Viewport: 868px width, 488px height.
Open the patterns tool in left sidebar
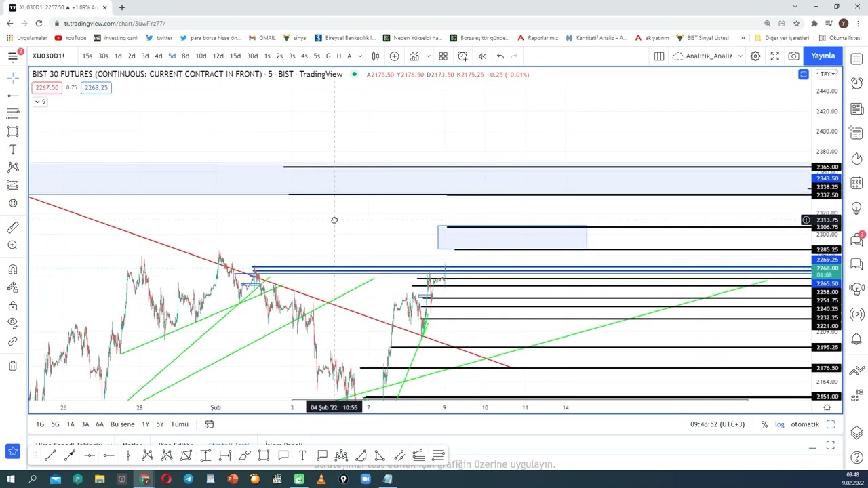(x=13, y=167)
